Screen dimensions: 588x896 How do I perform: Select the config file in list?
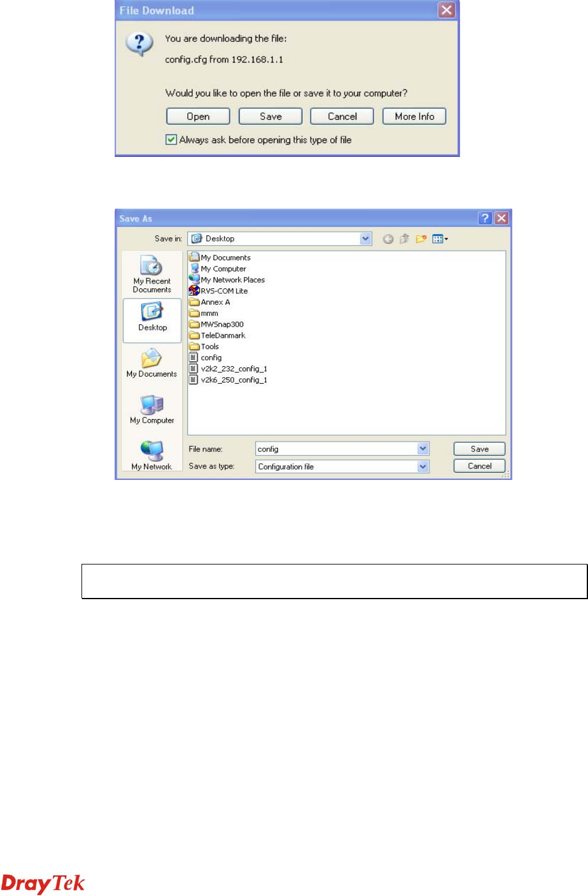206,358
